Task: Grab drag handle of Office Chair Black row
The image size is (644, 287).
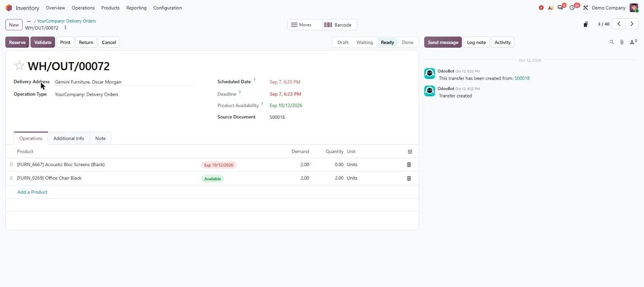Action: pos(11,178)
